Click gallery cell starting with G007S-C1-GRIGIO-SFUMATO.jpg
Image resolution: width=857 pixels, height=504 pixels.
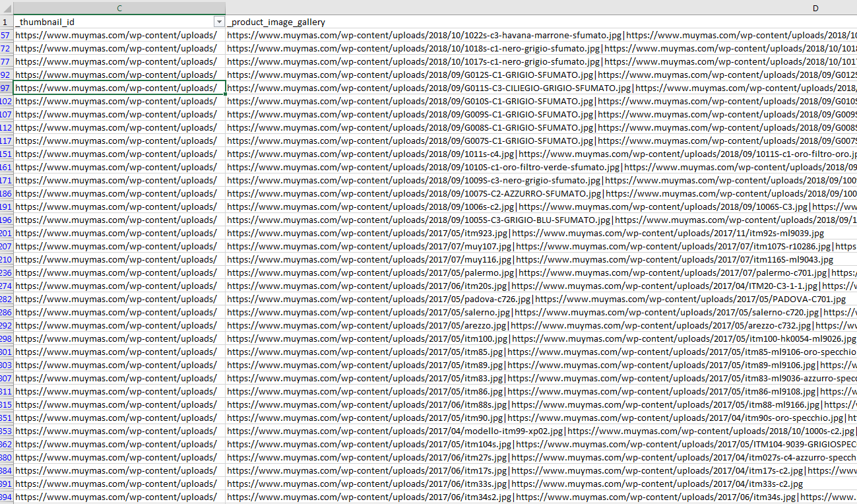tap(541, 141)
